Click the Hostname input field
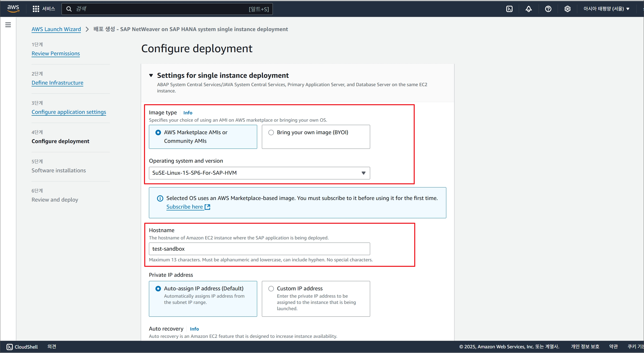644x353 pixels. click(x=259, y=249)
